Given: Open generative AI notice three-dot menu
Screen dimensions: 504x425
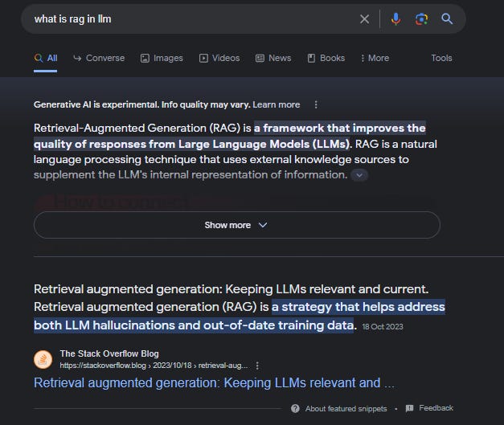Looking at the screenshot, I should pos(316,104).
